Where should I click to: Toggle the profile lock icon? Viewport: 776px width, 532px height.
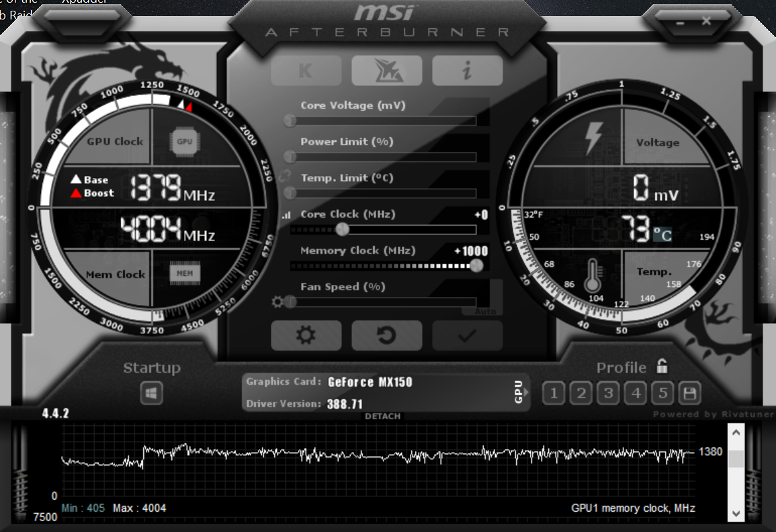point(662,366)
